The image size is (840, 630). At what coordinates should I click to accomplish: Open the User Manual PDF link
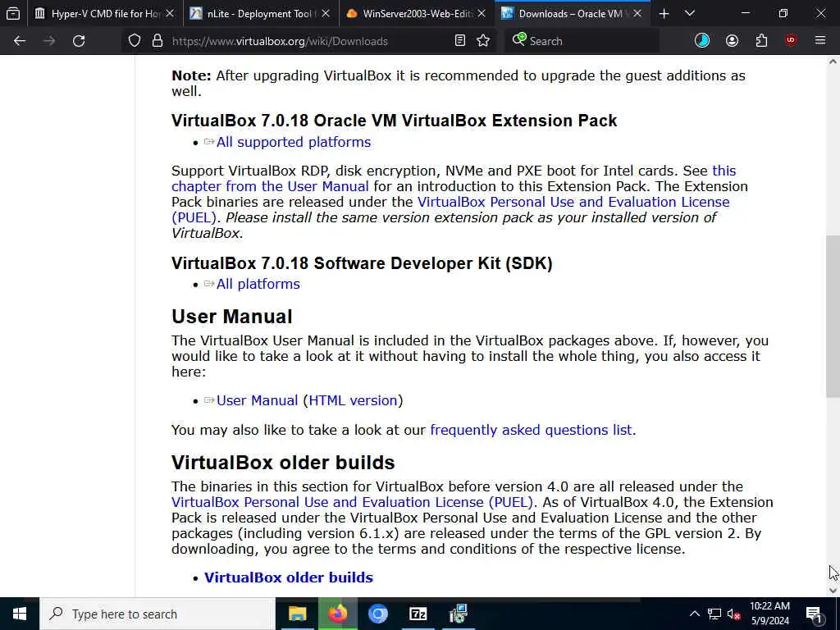[x=257, y=400]
